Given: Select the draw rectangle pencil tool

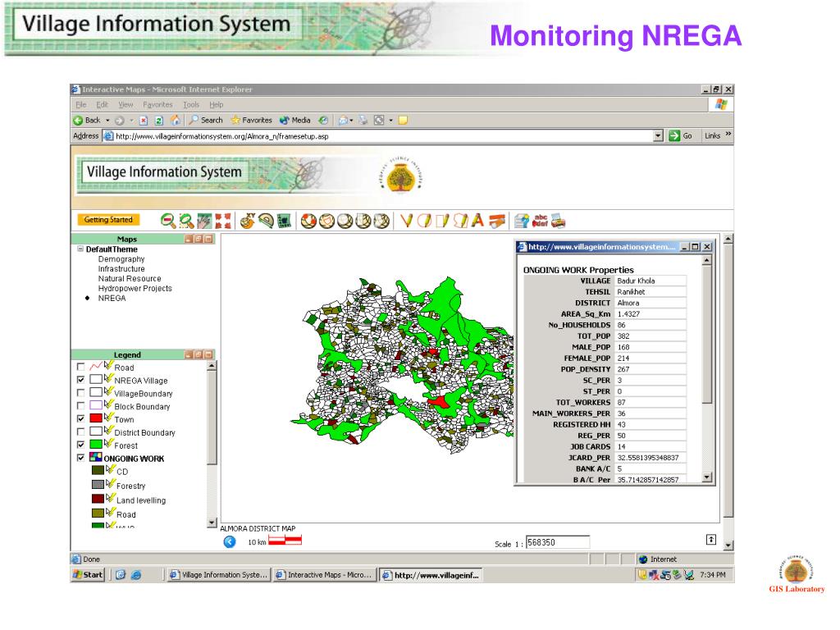Looking at the screenshot, I should (442, 221).
